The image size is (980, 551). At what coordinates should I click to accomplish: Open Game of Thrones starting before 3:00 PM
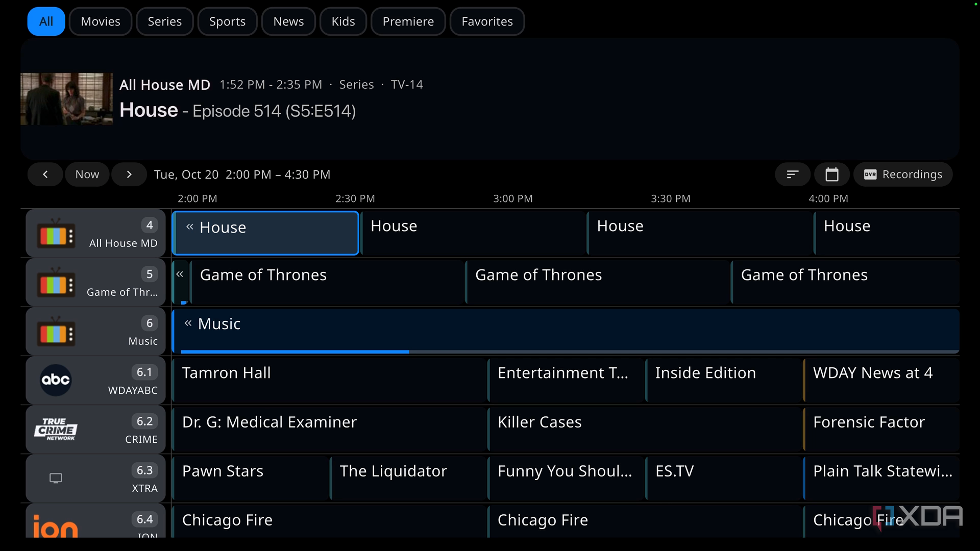coord(598,282)
